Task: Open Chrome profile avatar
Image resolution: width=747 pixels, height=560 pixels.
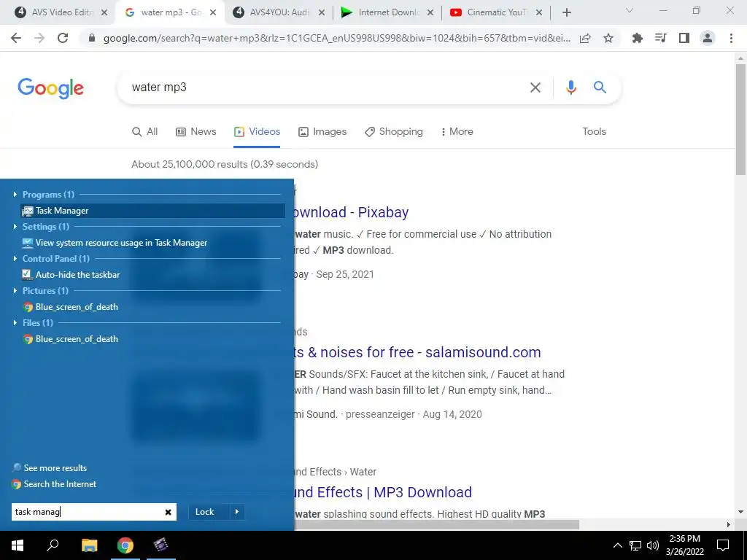Action: tap(708, 38)
